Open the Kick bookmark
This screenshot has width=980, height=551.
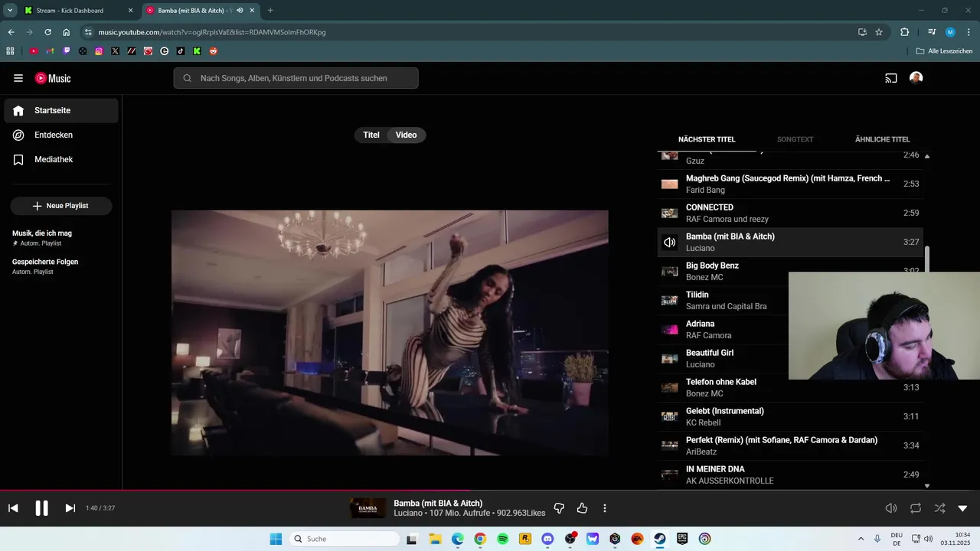[197, 51]
